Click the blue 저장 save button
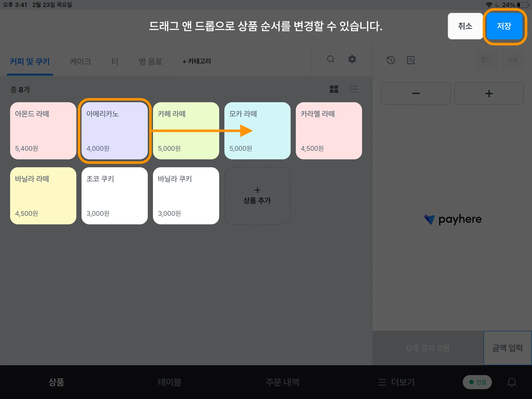Viewport: 532px width, 399px height. coord(504,26)
